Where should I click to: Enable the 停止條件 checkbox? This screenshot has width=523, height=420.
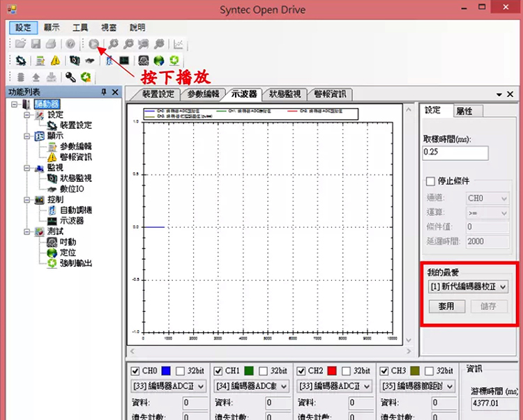pyautogui.click(x=430, y=182)
